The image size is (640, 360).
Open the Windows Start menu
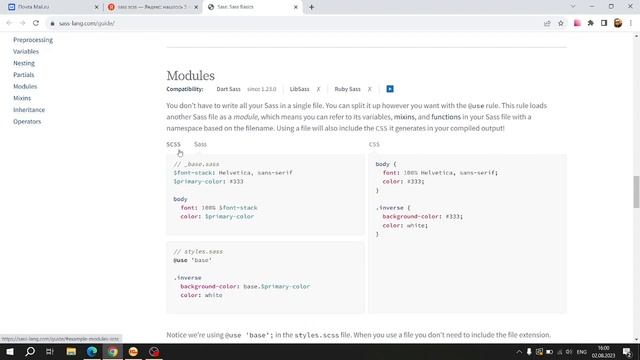[x=10, y=351]
